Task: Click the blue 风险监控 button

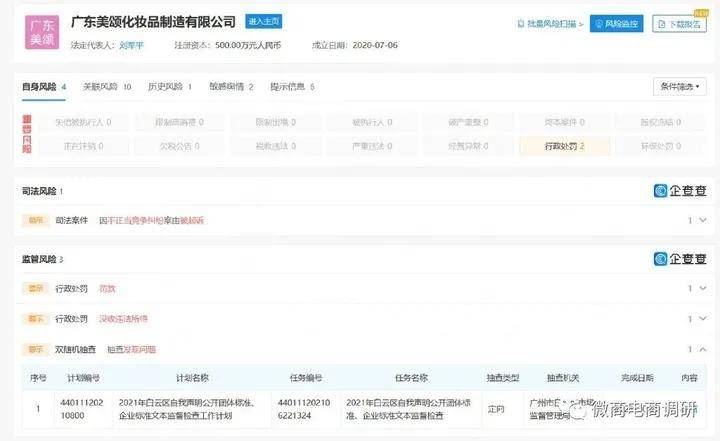Action: point(617,24)
